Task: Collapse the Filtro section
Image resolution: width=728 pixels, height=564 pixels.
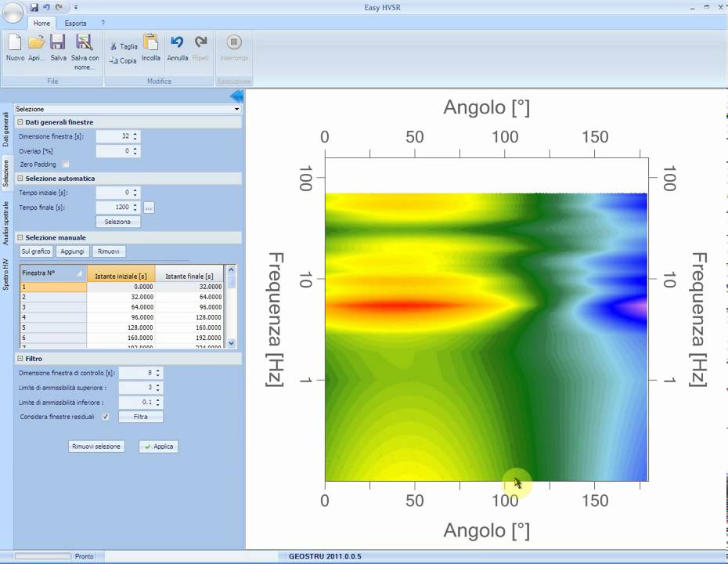Action: click(x=20, y=359)
